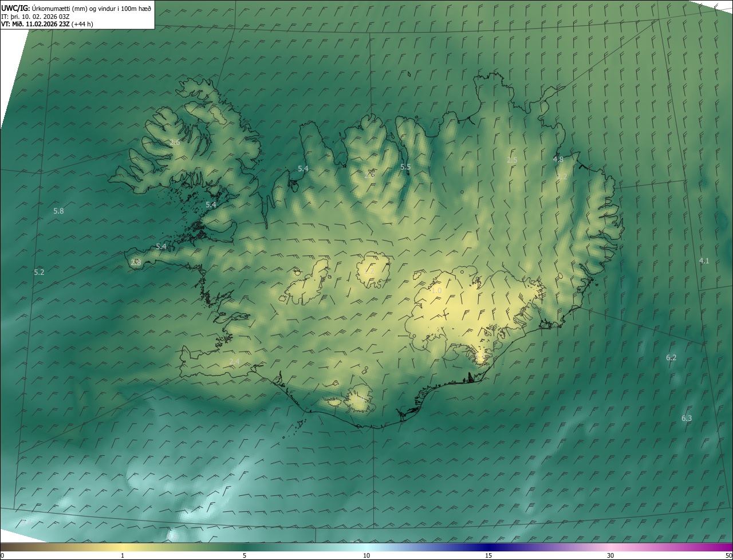Click the "50" tick on the color scale
This screenshot has height=560, width=733.
tap(728, 555)
